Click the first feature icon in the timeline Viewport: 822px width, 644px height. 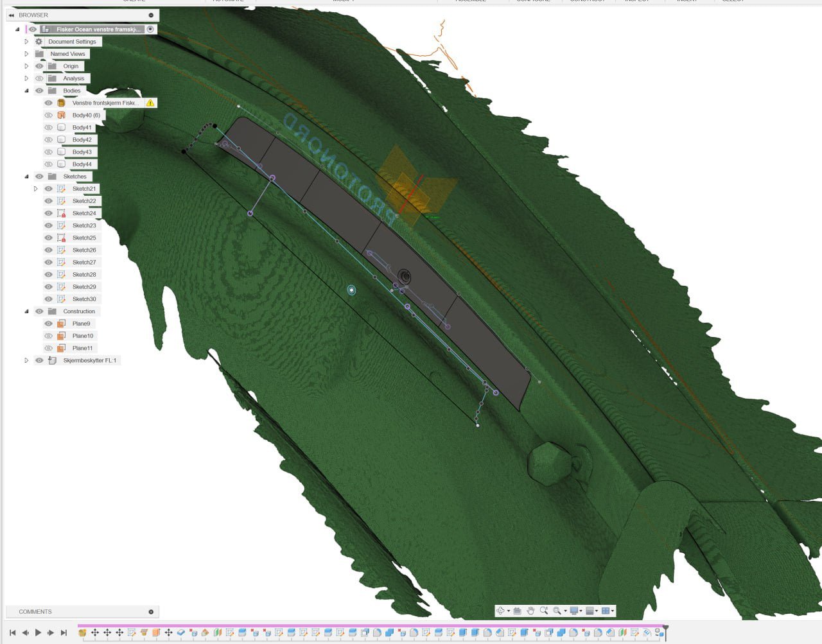point(82,632)
